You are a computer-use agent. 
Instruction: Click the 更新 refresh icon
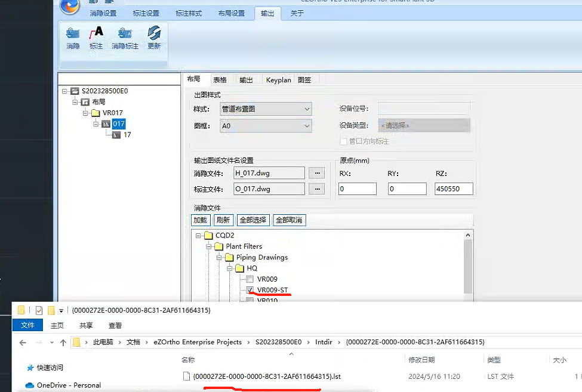coord(154,33)
